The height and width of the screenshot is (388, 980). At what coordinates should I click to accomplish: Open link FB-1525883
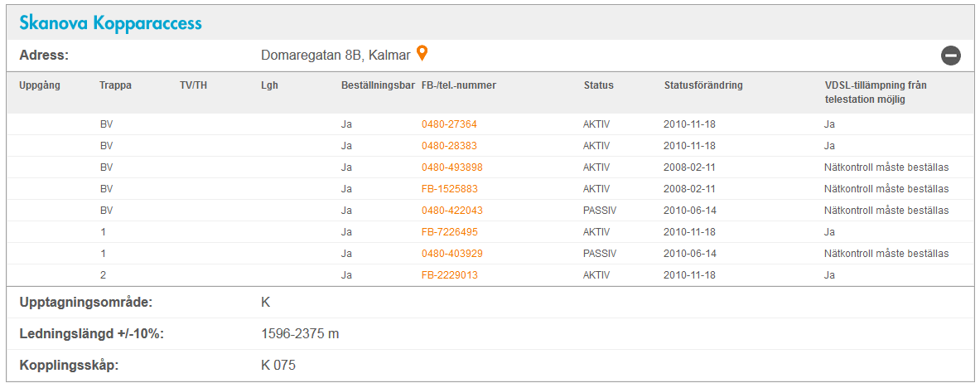click(x=450, y=188)
